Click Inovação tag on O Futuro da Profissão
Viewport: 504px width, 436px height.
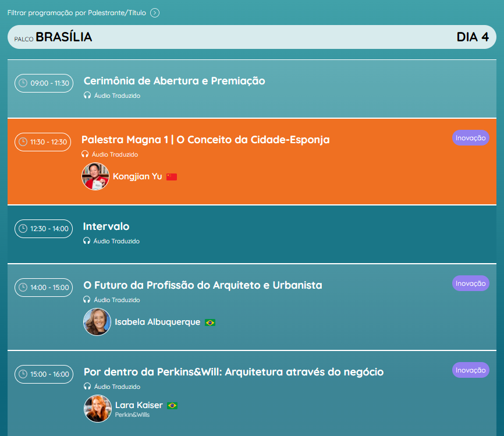pyautogui.click(x=471, y=283)
